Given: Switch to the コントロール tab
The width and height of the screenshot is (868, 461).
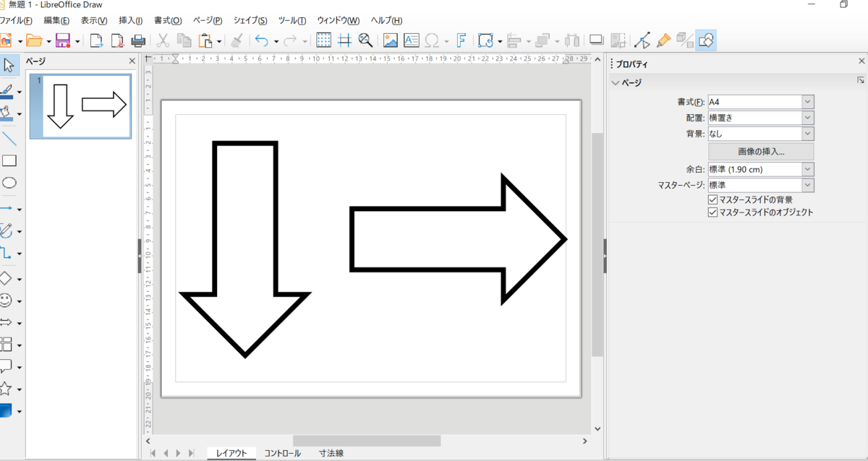Looking at the screenshot, I should coord(282,453).
